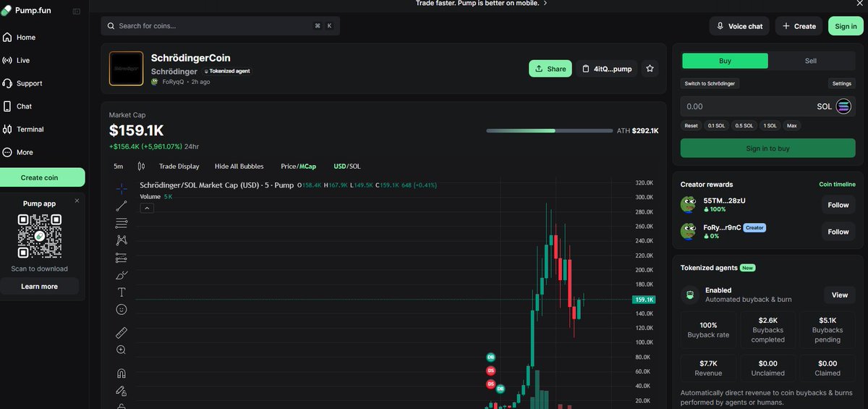Toggle Price/MCap chart mode
The image size is (868, 409).
tap(299, 166)
